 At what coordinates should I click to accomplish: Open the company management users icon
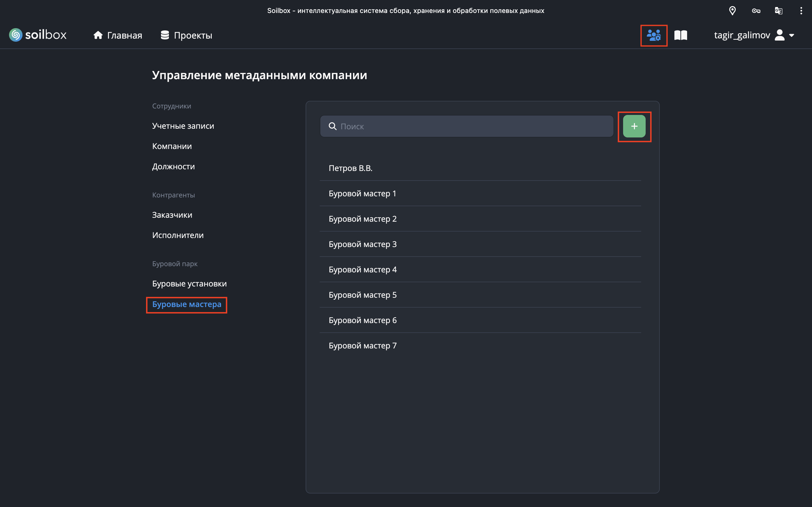(x=653, y=35)
